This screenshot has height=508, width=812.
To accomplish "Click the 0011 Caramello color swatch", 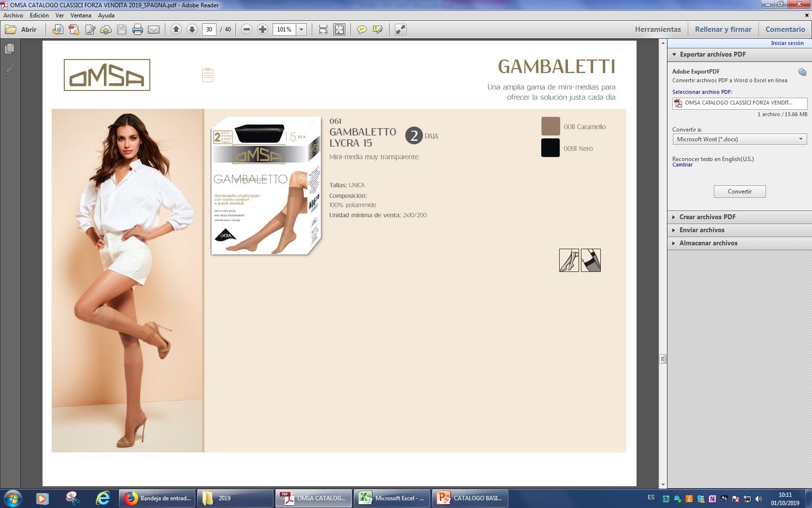I will pyautogui.click(x=551, y=126).
